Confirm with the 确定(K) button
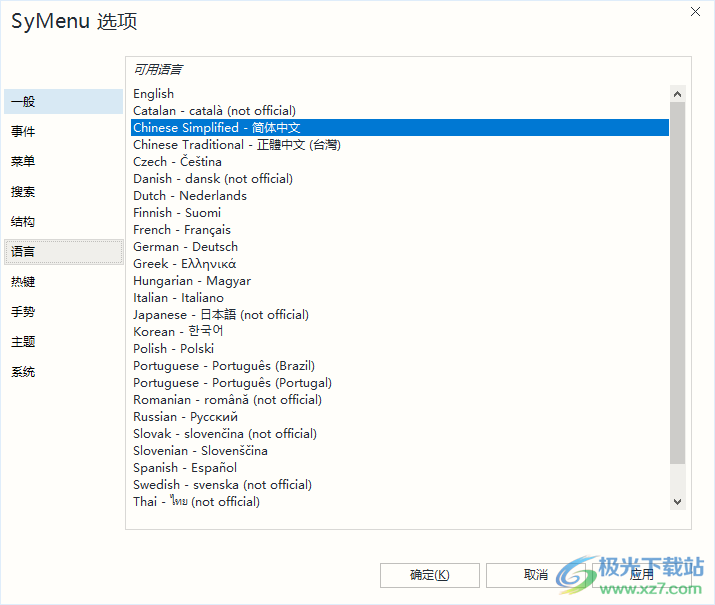The width and height of the screenshot is (715, 605). [430, 575]
